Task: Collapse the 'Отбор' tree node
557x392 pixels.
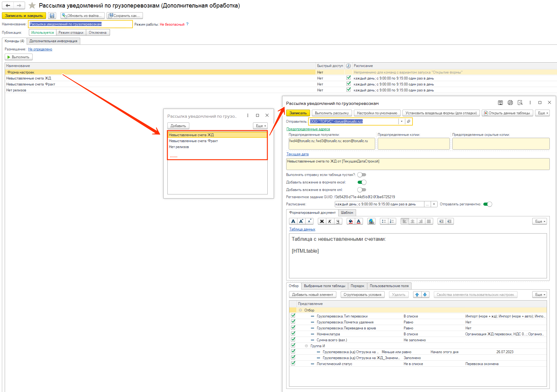Action: point(300,310)
